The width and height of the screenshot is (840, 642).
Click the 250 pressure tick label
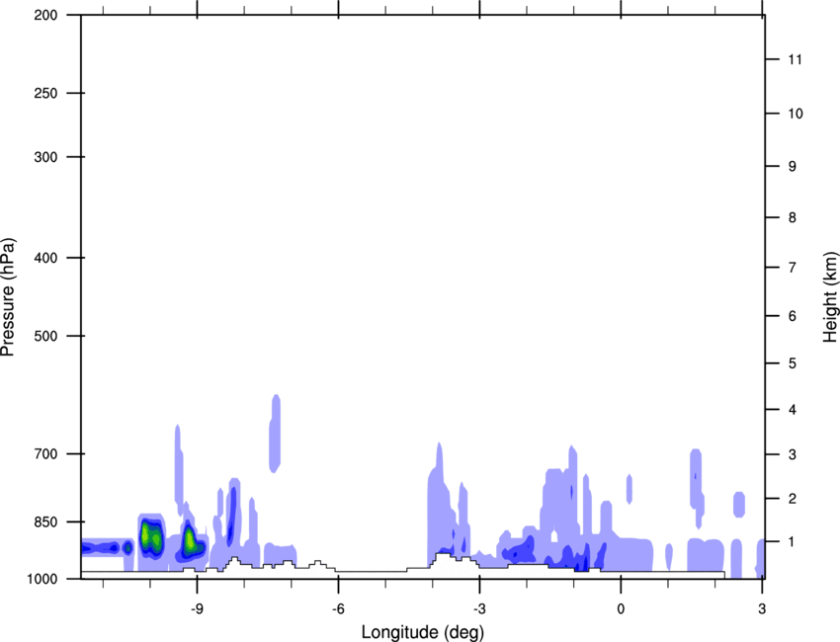[x=45, y=93]
